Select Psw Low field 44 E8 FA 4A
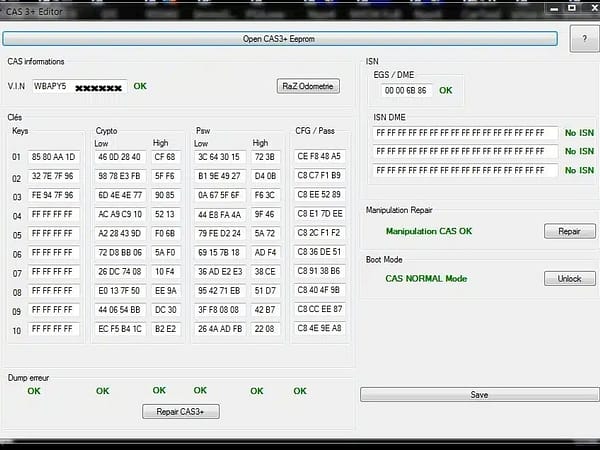 click(x=220, y=215)
